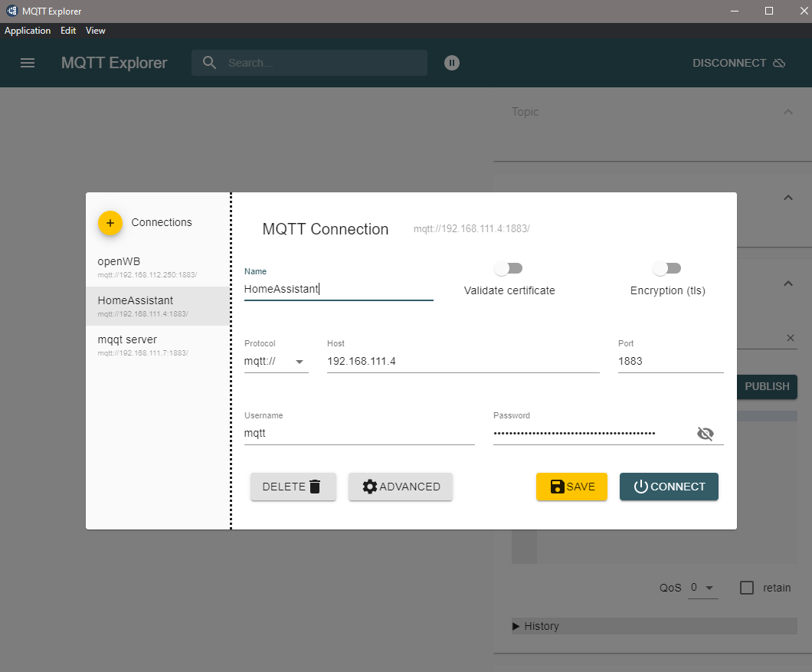The width and height of the screenshot is (812, 672).
Task: Collapse the Topic panel chevron
Action: coord(788,112)
